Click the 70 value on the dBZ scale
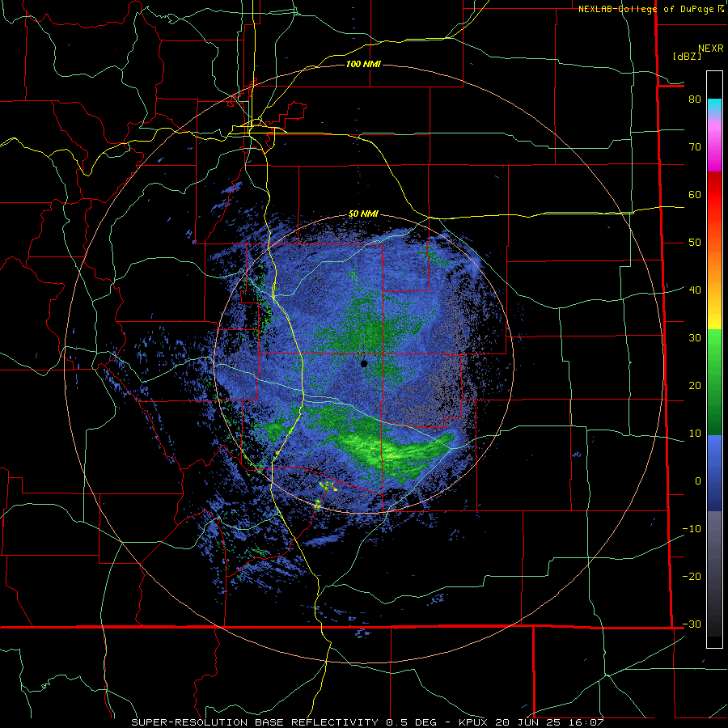 695,147
